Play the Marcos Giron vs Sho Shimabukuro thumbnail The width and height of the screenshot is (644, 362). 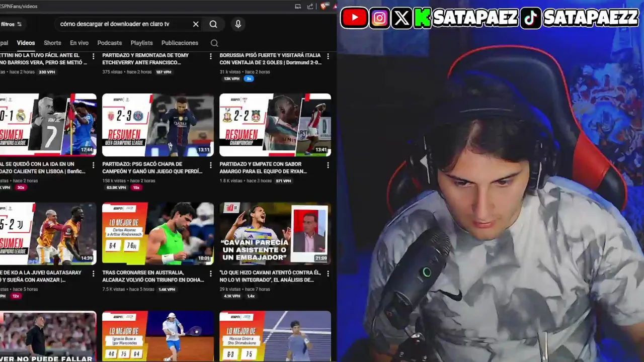coord(275,336)
